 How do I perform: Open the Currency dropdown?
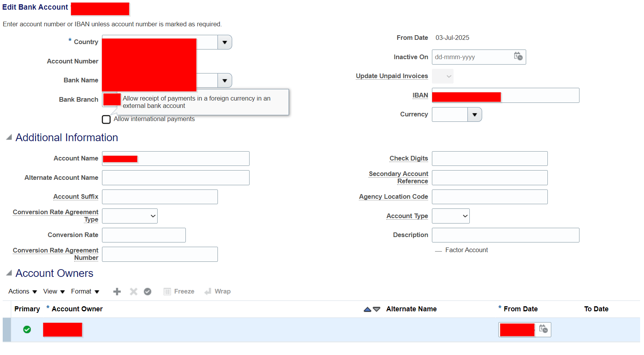click(x=475, y=114)
